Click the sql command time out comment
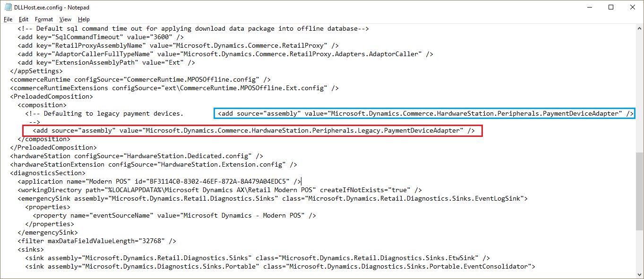Viewport: 644px width, 279px height. (x=193, y=28)
